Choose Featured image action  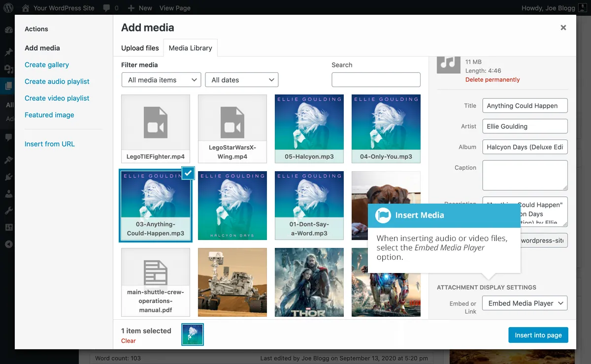click(49, 115)
